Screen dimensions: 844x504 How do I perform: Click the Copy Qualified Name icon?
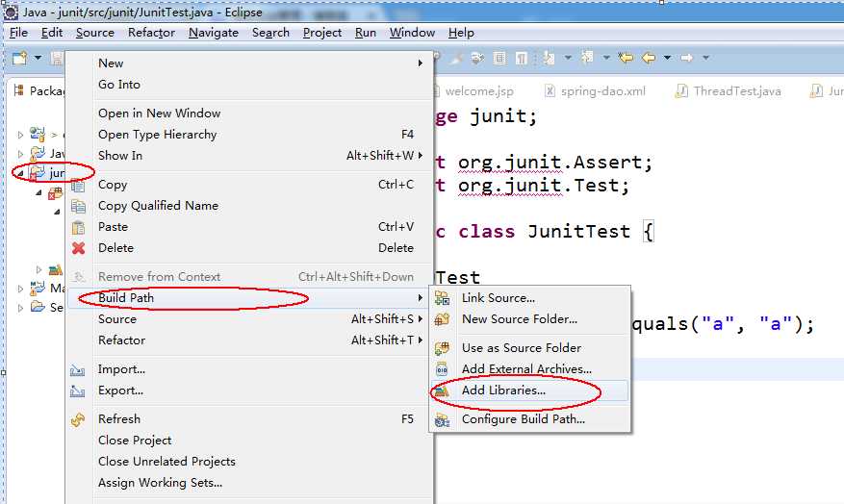point(78,207)
